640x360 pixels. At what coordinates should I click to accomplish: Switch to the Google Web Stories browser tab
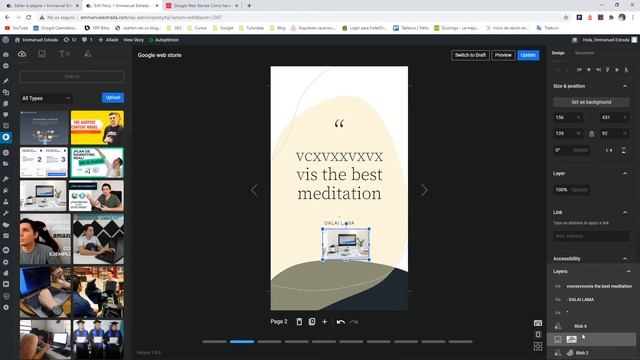(202, 6)
